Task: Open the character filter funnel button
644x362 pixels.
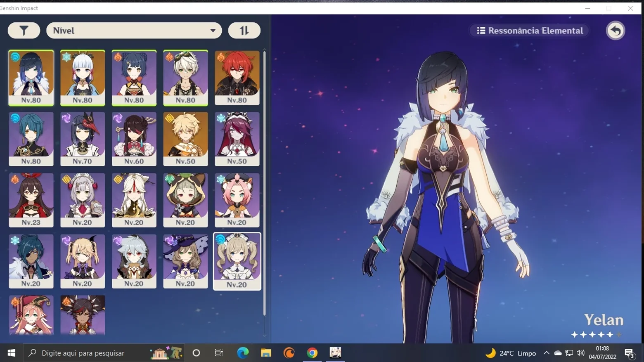Action: (x=24, y=31)
